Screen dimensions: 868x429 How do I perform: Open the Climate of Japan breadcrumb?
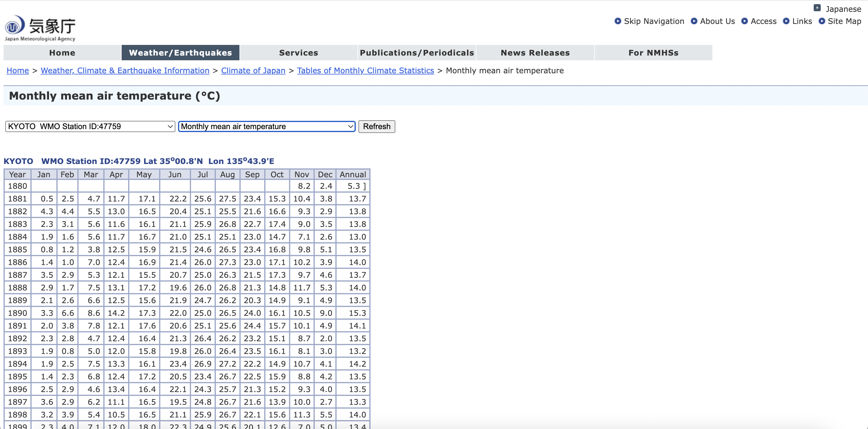tap(253, 71)
